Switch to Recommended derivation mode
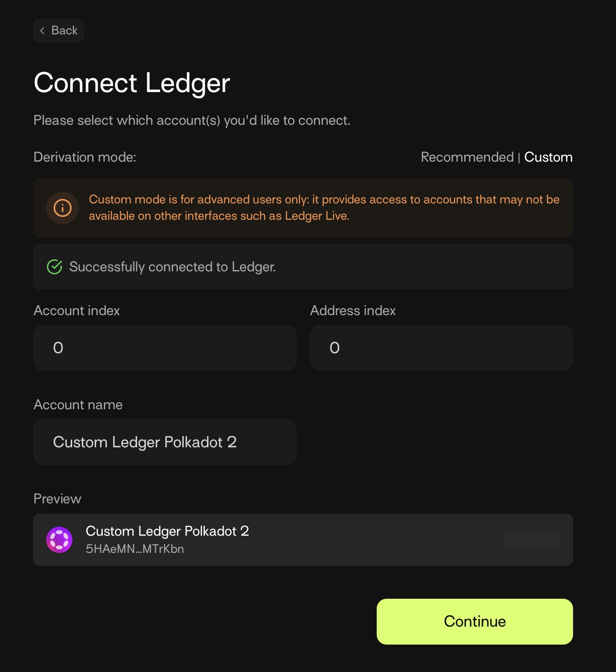This screenshot has height=672, width=616. [x=468, y=157]
